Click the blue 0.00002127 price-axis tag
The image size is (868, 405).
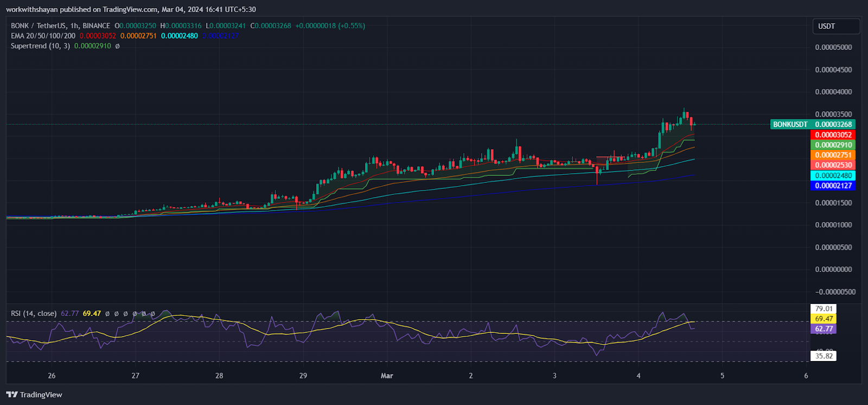pyautogui.click(x=833, y=186)
